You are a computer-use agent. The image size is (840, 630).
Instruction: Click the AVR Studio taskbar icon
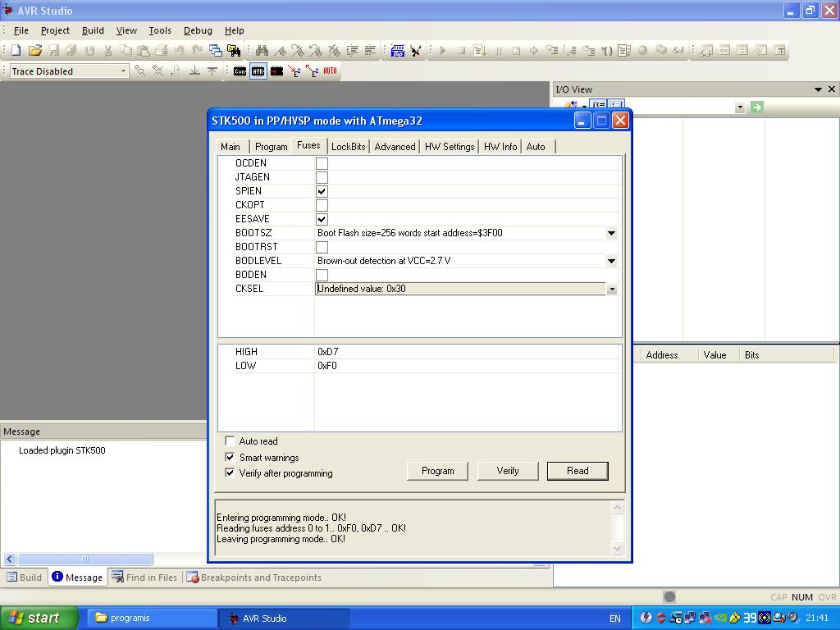click(x=284, y=619)
